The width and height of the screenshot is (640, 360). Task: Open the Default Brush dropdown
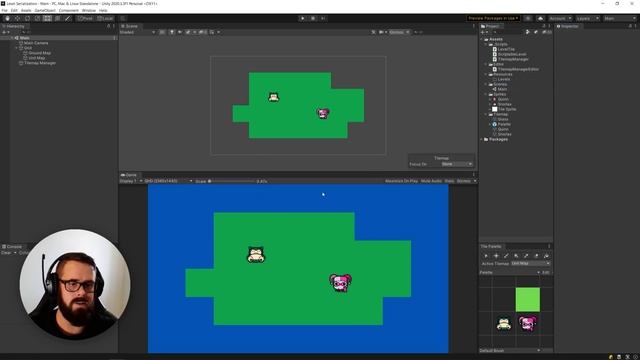(510, 351)
